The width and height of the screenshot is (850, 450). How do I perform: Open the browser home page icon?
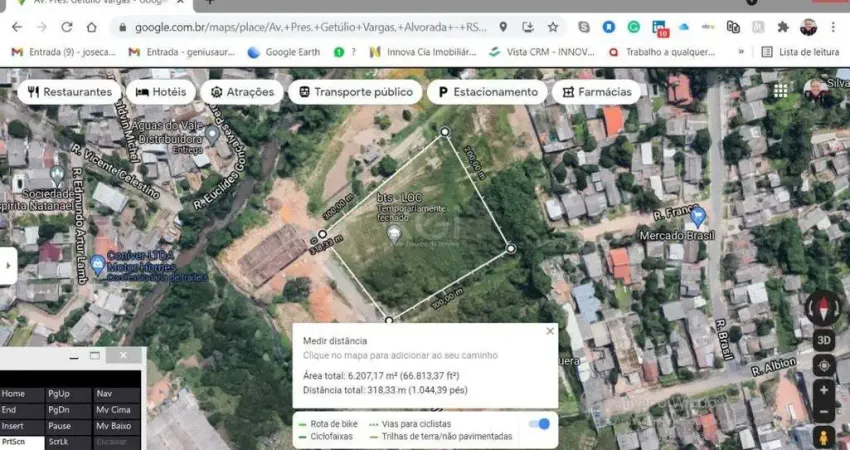[92, 27]
